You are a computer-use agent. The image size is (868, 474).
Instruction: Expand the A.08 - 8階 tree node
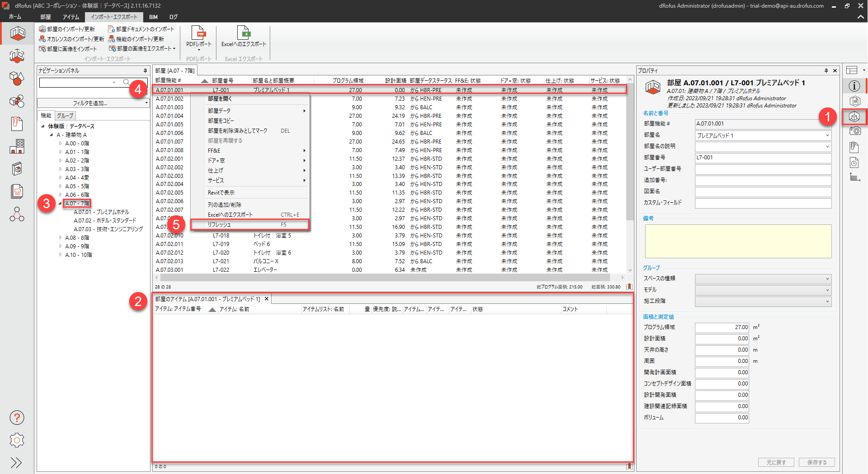[61, 237]
